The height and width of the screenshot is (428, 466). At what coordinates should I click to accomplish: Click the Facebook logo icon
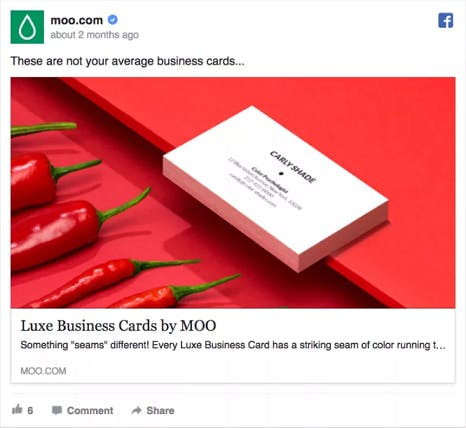tap(446, 20)
